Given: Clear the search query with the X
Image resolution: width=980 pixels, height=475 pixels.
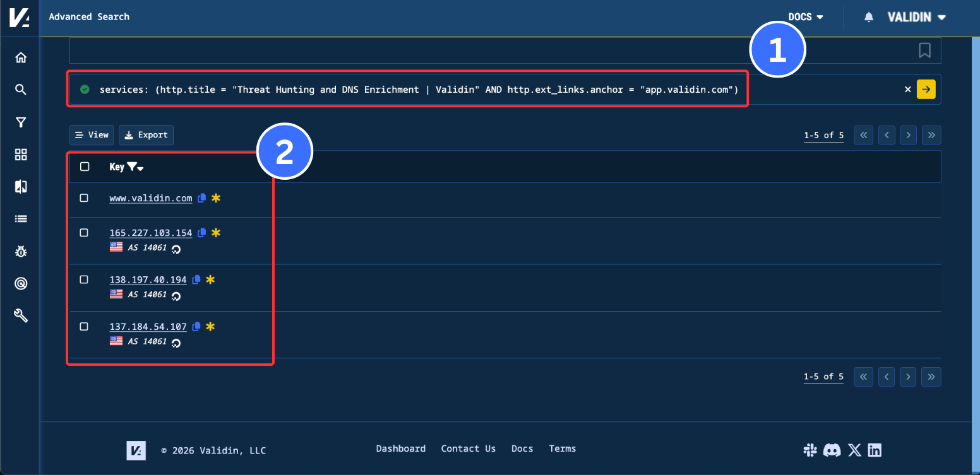Looking at the screenshot, I should coord(907,89).
